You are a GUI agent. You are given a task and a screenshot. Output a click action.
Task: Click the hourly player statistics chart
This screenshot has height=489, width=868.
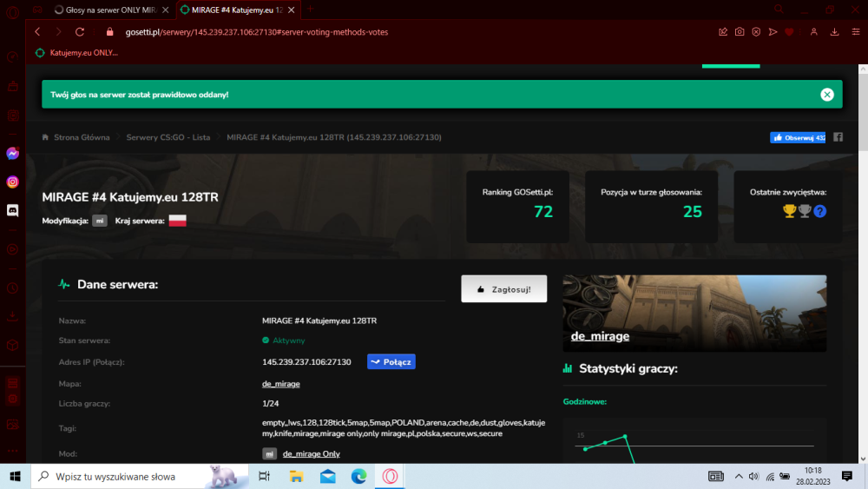(694, 441)
